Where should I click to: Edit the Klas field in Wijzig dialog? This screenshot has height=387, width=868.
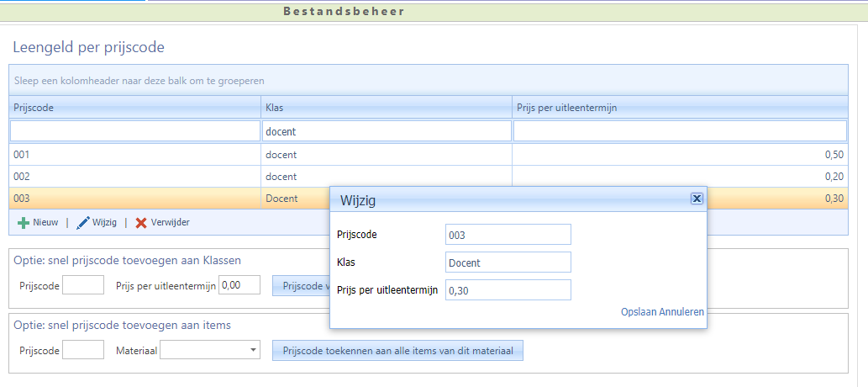(x=508, y=262)
